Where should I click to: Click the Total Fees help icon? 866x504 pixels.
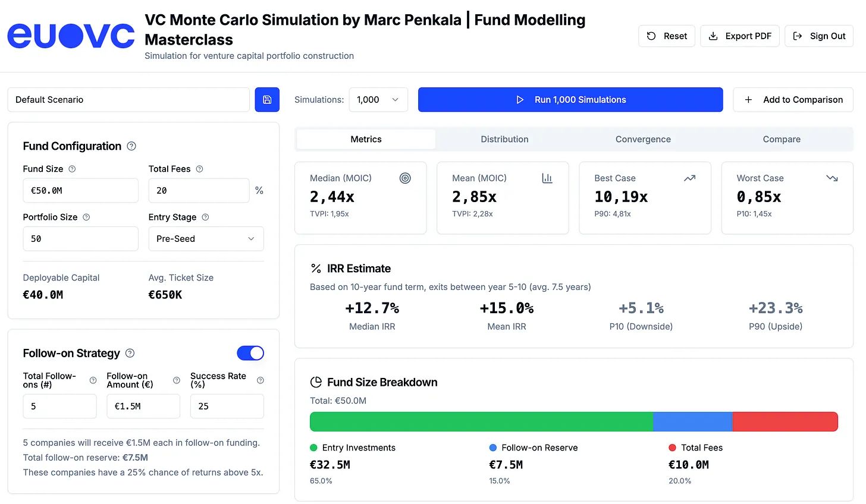199,169
